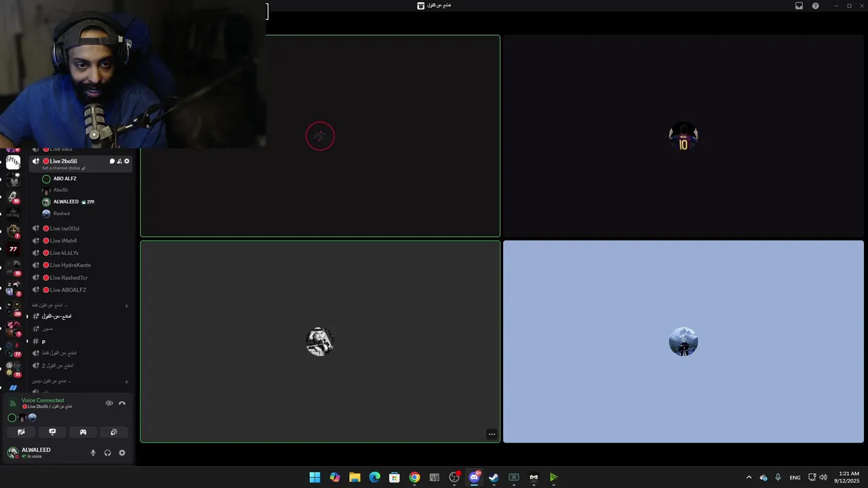Focus the tile with man in headdress avatar
The width and height of the screenshot is (868, 488).
click(320, 342)
